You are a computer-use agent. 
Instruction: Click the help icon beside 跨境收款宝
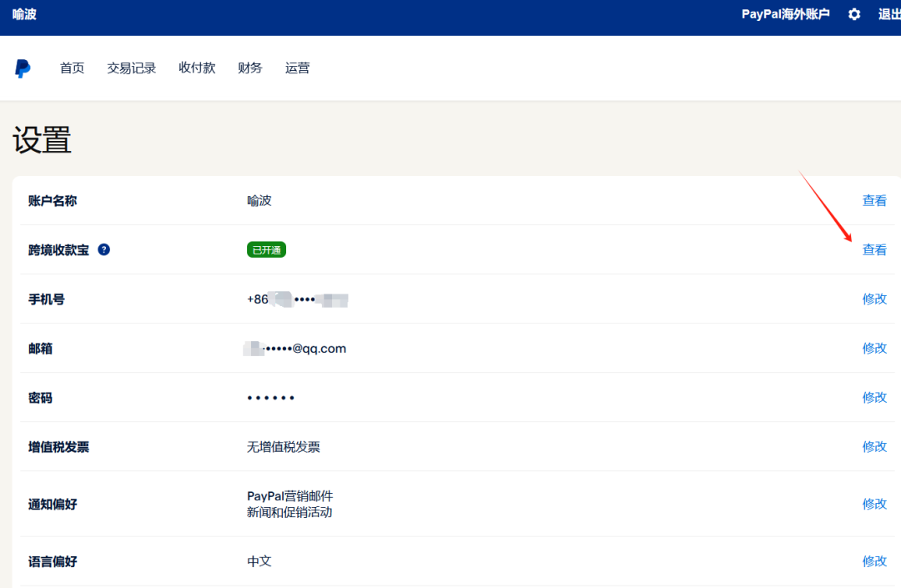(104, 249)
